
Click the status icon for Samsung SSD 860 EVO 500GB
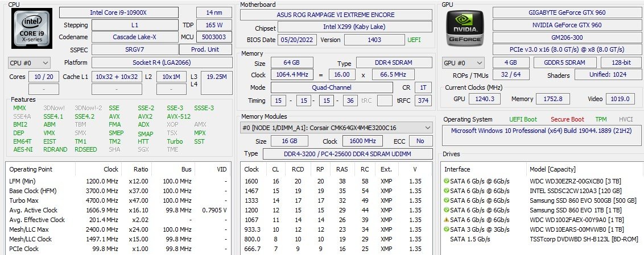pyautogui.click(x=447, y=200)
